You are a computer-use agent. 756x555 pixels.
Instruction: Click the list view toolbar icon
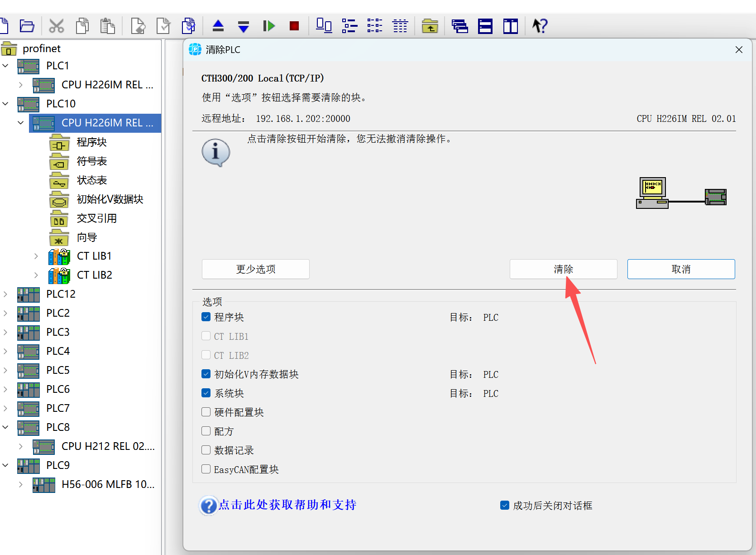(x=375, y=26)
